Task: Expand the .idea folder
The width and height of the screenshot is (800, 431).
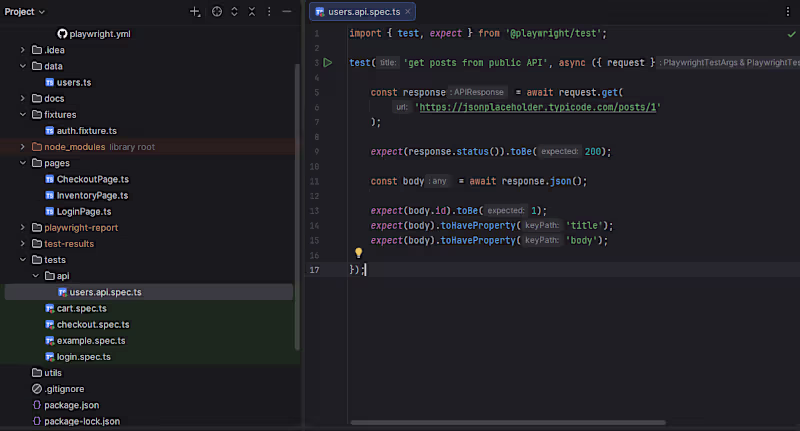Action: click(22, 50)
